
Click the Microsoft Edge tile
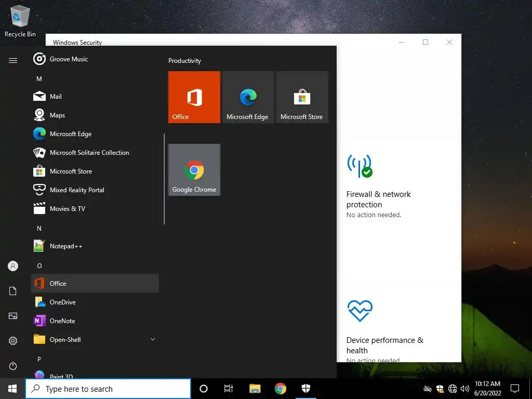point(248,97)
